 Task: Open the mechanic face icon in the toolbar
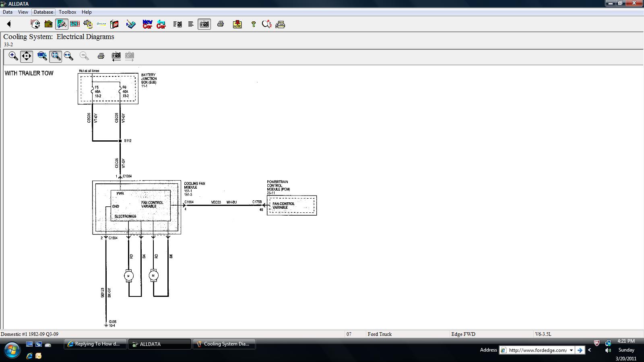click(35, 24)
